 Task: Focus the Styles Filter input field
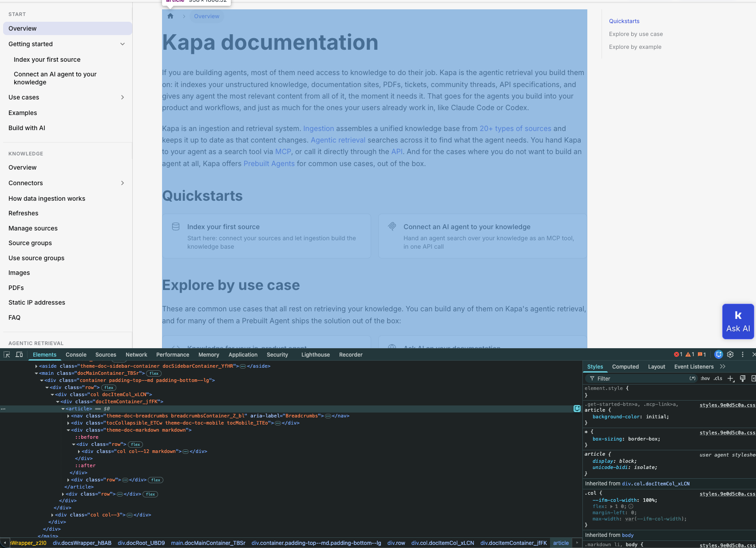tap(641, 378)
